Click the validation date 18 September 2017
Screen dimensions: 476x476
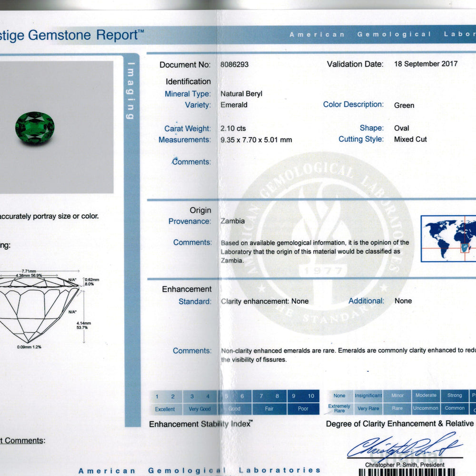click(x=426, y=64)
